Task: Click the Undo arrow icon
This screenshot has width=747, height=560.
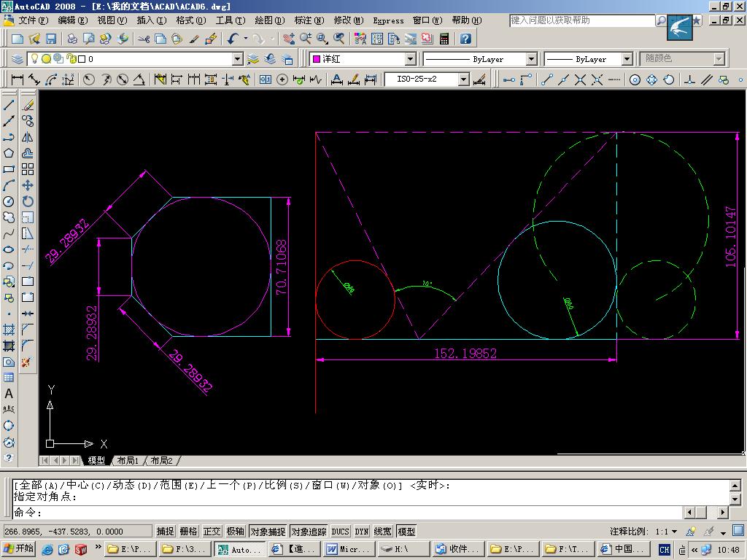Action: [233, 39]
